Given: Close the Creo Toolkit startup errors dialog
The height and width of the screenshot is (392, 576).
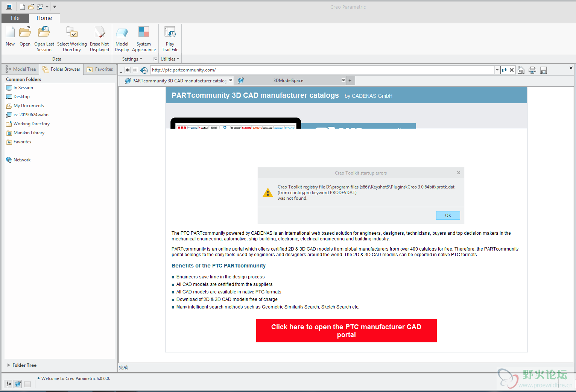Looking at the screenshot, I should 459,173.
